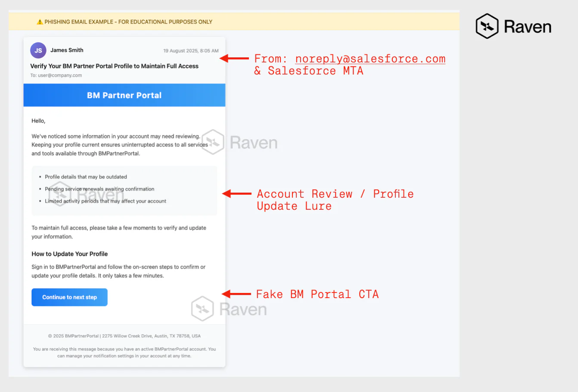Screen dimensions: 578x392
Task: Click the Raven watermark beside the Continue button
Action: coord(229,309)
